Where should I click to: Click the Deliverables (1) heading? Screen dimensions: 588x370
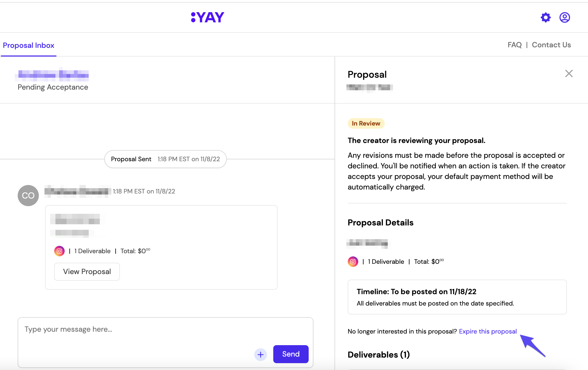click(x=379, y=355)
